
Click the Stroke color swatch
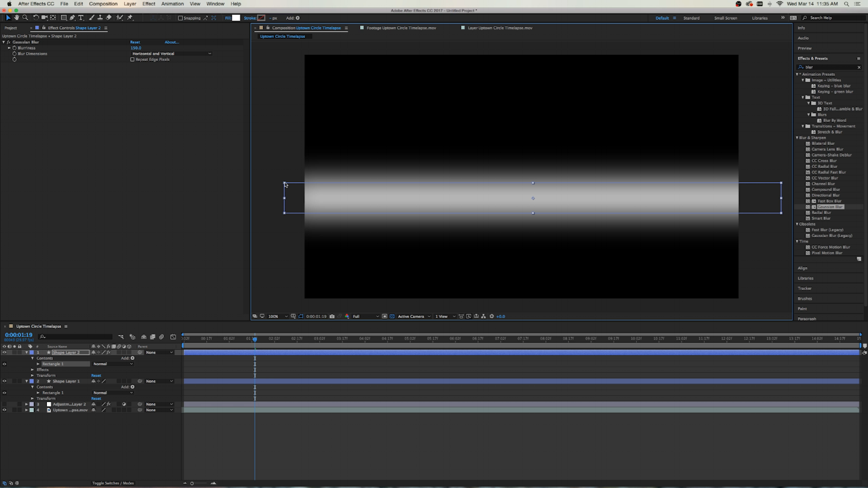tap(261, 18)
